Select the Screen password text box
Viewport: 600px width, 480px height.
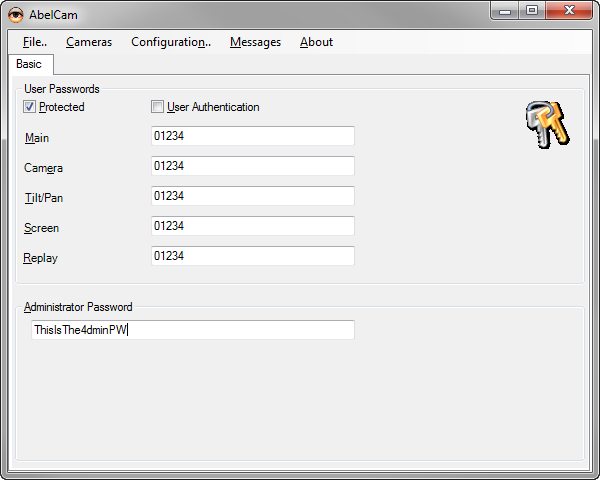point(252,226)
